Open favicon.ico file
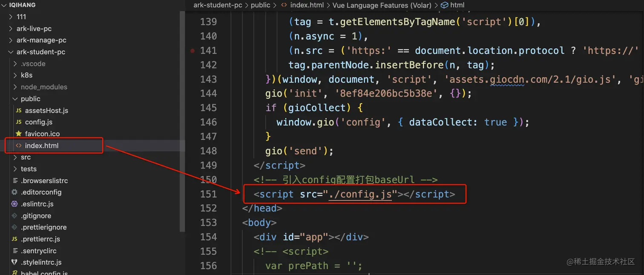 click(x=42, y=134)
